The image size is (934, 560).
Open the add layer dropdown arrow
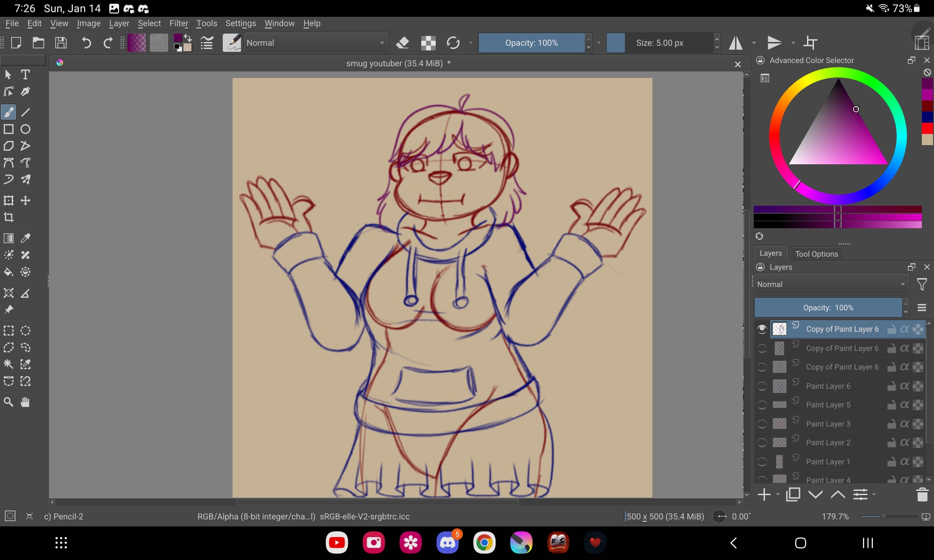pos(778,495)
